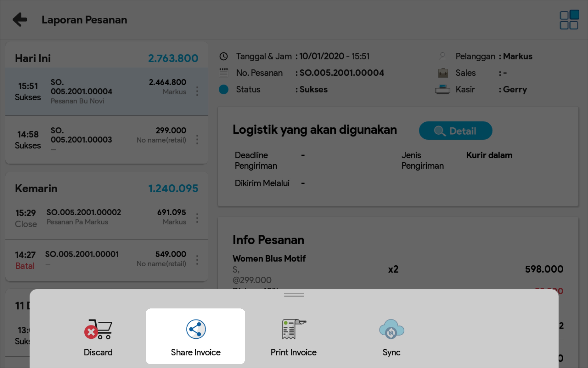Tap the Sync cloud icon
The width and height of the screenshot is (588, 368).
(391, 329)
